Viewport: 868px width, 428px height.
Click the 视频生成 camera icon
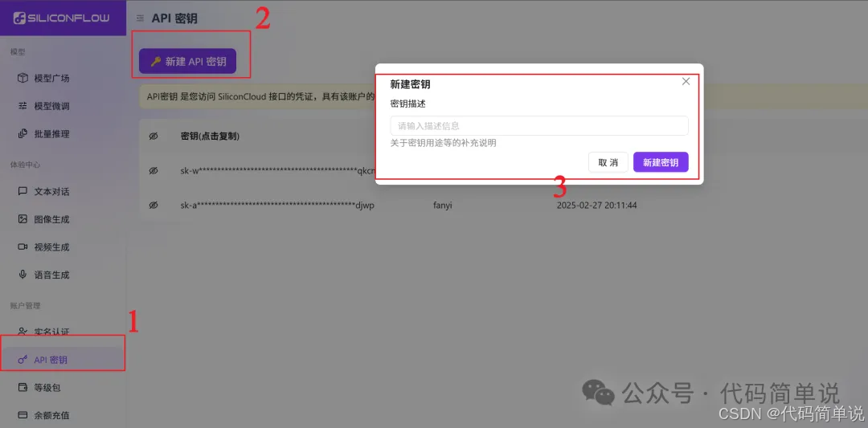tap(23, 247)
